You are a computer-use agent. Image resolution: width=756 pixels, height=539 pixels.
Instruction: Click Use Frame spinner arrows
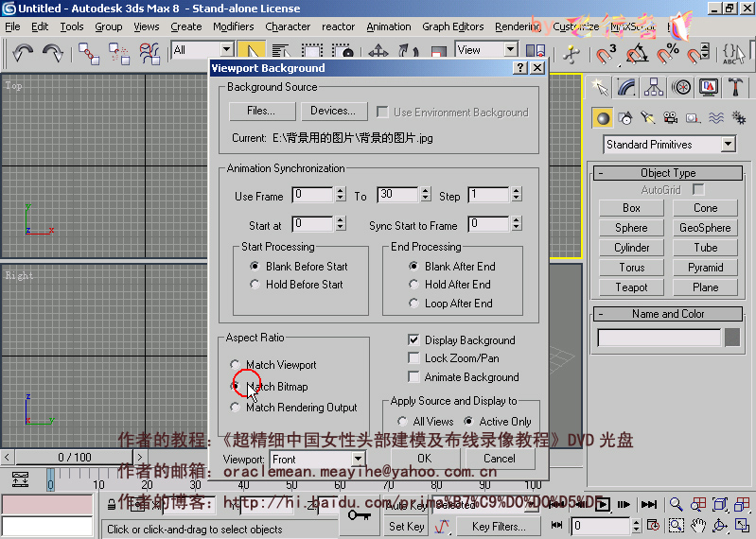point(341,195)
